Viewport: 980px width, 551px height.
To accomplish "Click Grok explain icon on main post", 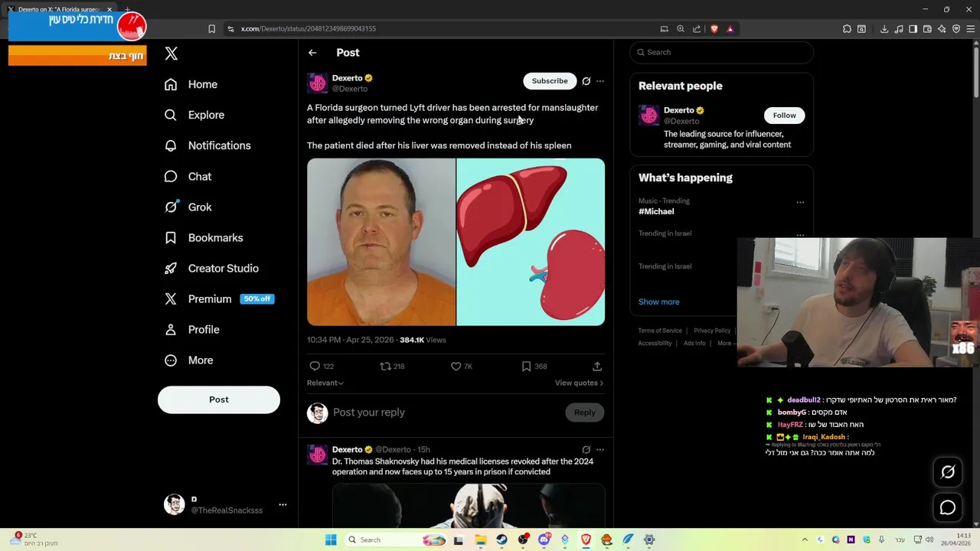I will pos(586,81).
